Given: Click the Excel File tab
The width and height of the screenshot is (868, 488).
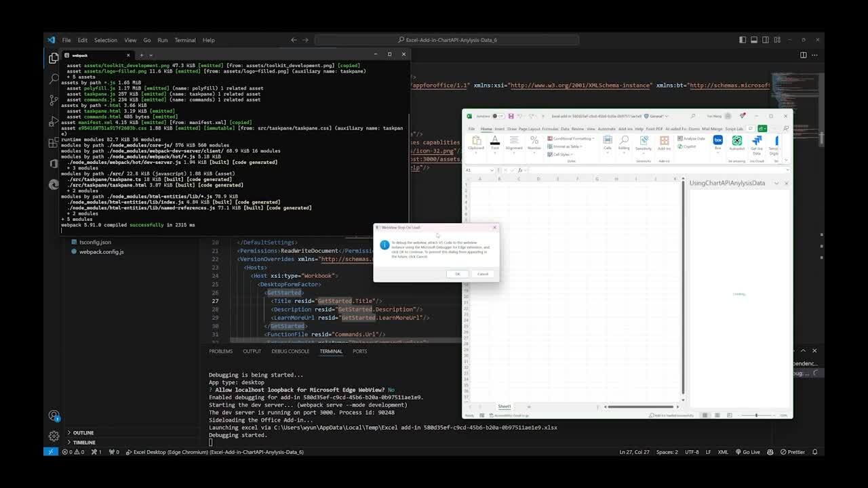Looking at the screenshot, I should [x=471, y=129].
